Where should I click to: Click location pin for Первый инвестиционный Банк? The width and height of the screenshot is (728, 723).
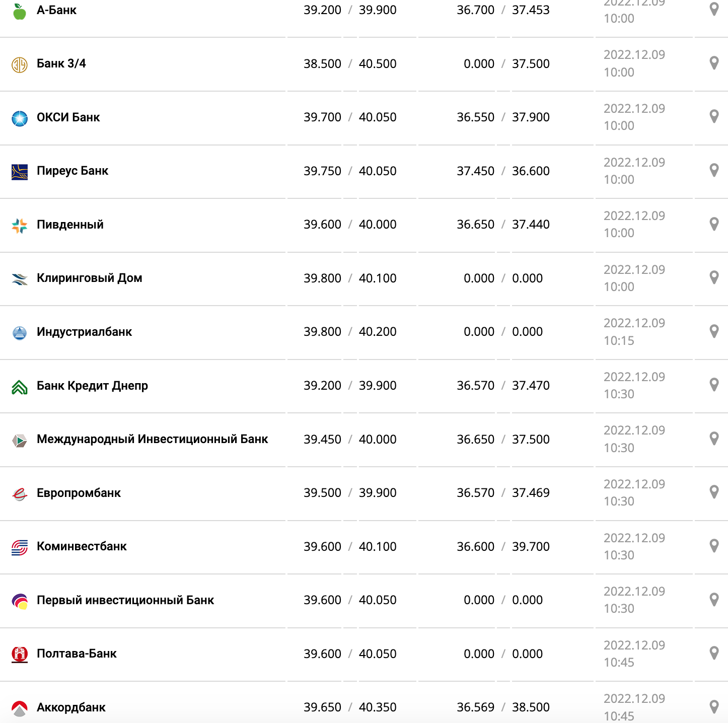coord(713,599)
